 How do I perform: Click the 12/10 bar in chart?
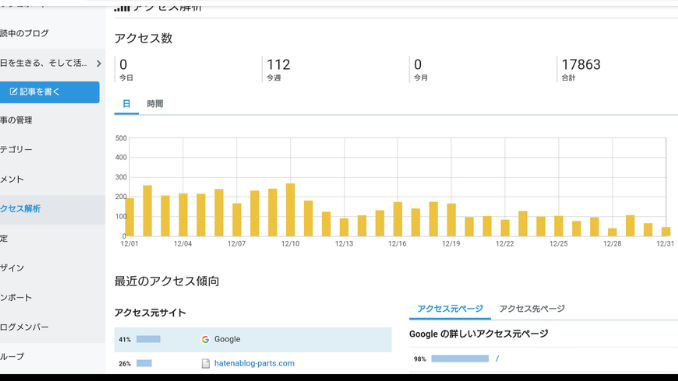pyautogui.click(x=291, y=210)
